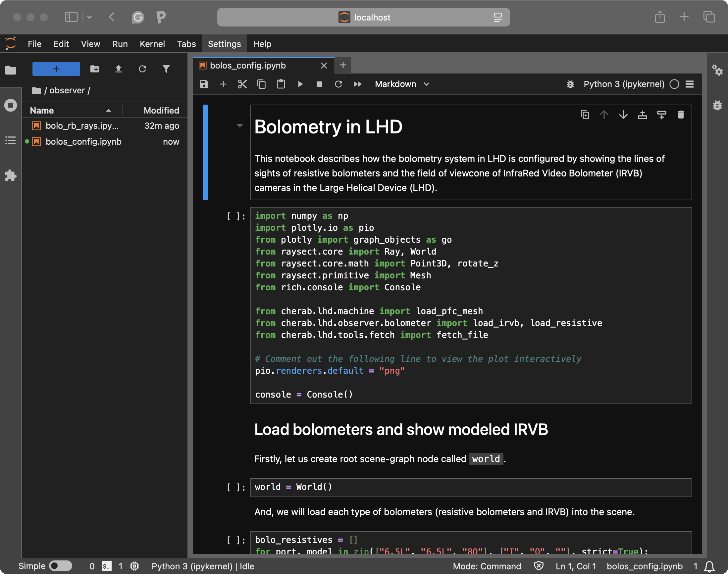This screenshot has width=728, height=574.
Task: Open the Edit menu
Action: (x=61, y=44)
